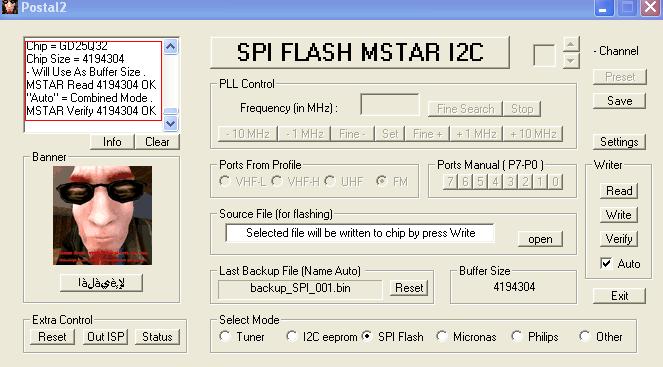Click the Writer Verify button
This screenshot has width=663, height=367.
pos(619,239)
